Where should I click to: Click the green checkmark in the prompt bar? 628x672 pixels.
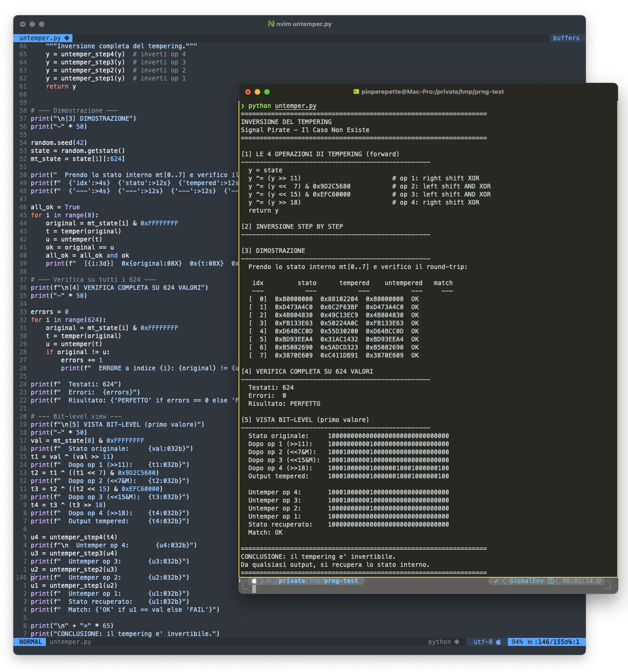pyautogui.click(x=496, y=581)
